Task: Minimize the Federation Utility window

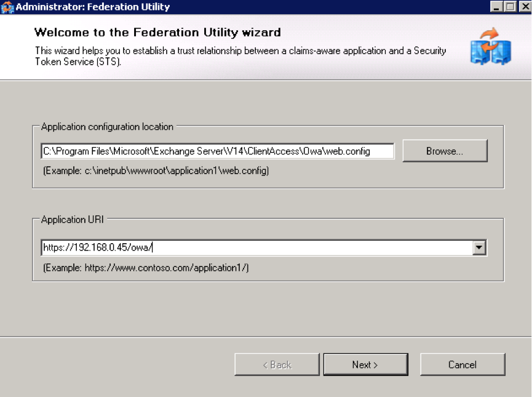Action: click(x=496, y=6)
